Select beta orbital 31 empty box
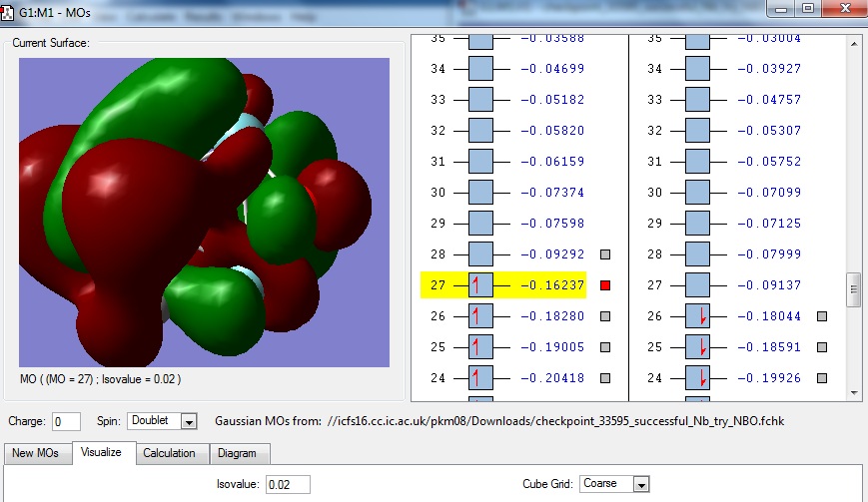Screen dimensions: 868x502 point(697,162)
